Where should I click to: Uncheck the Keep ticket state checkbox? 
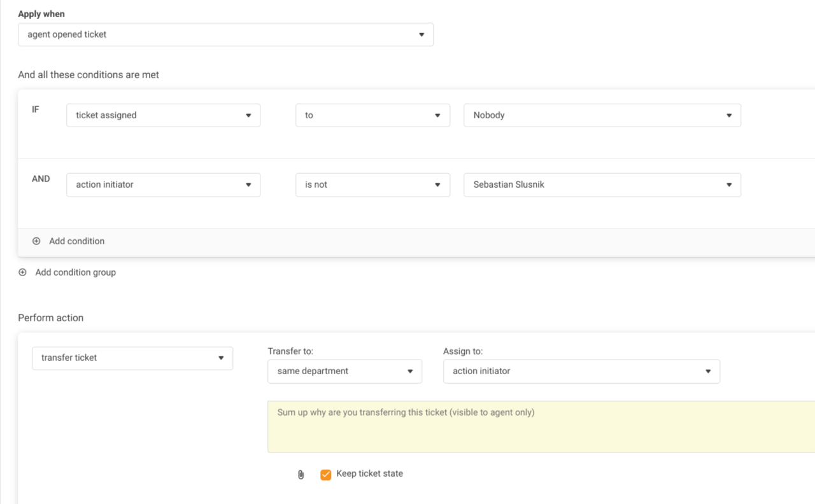click(x=325, y=475)
